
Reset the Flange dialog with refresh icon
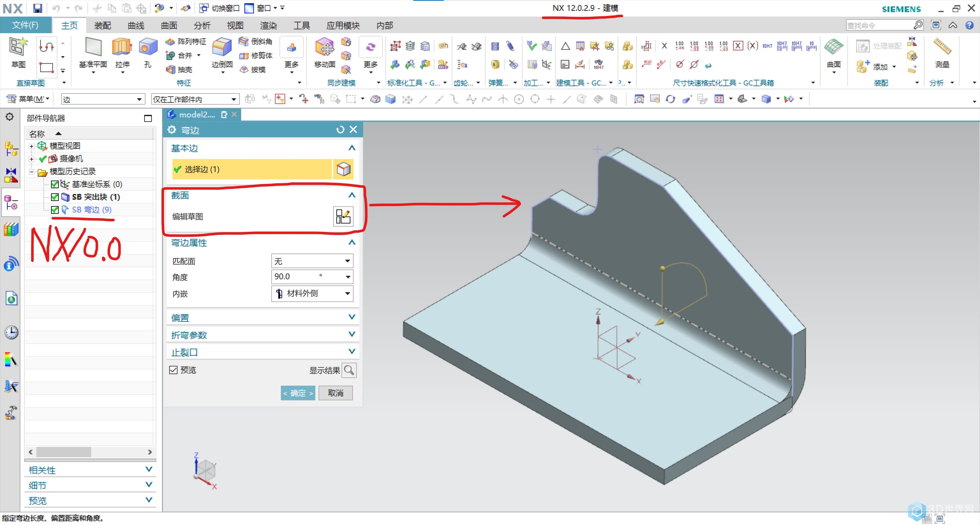coord(340,130)
